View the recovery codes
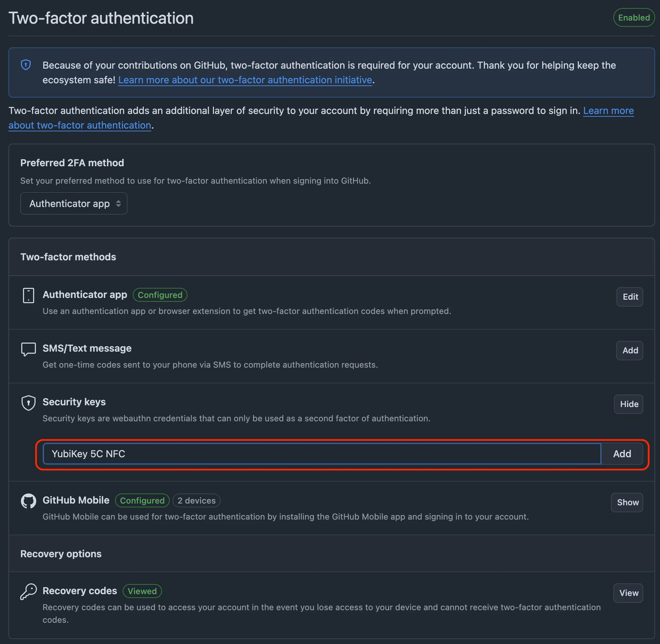The image size is (660, 644). pos(628,593)
